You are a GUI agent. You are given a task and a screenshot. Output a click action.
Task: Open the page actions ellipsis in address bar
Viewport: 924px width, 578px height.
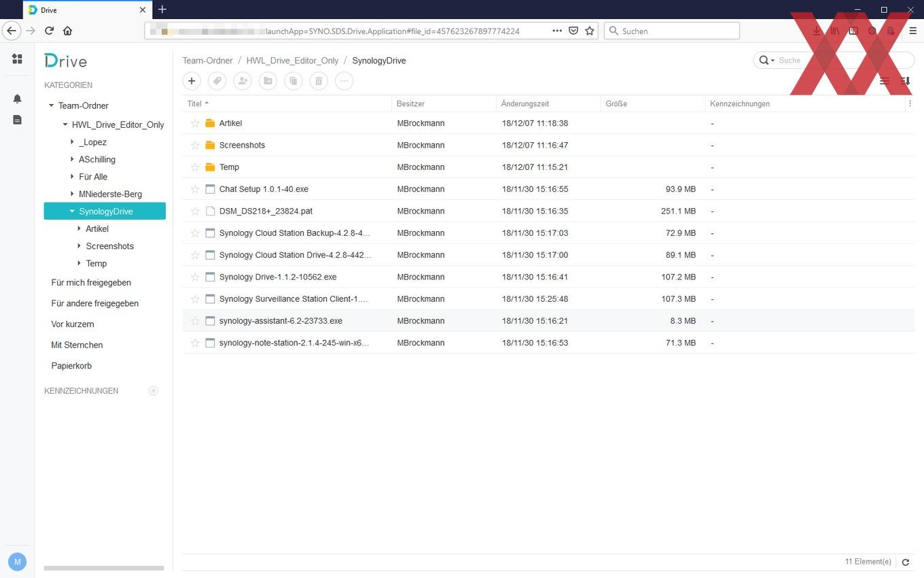(557, 31)
